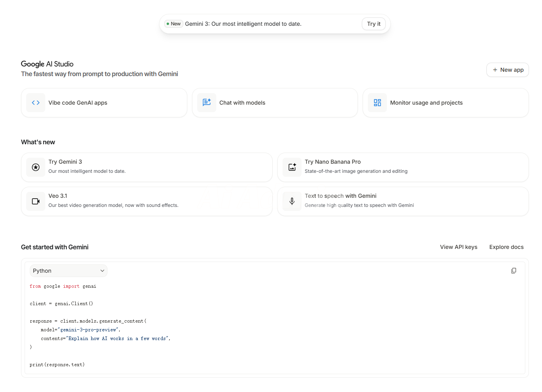Follow the Explore docs link
This screenshot has height=392, width=542.
point(506,247)
